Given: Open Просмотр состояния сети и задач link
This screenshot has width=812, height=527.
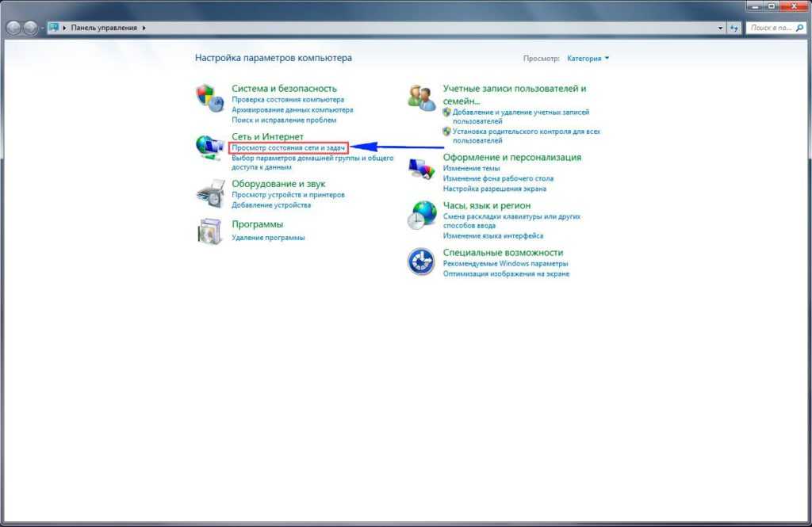Looking at the screenshot, I should 289,148.
